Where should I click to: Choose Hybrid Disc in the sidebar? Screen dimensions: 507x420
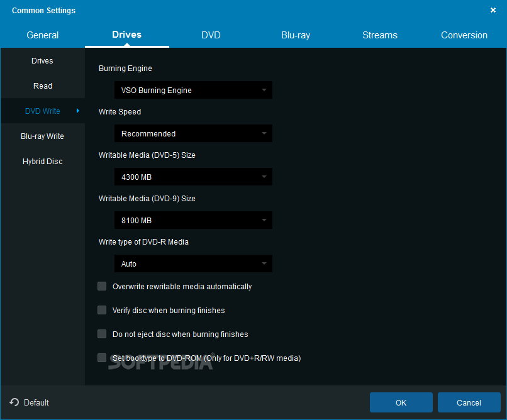pyautogui.click(x=42, y=162)
